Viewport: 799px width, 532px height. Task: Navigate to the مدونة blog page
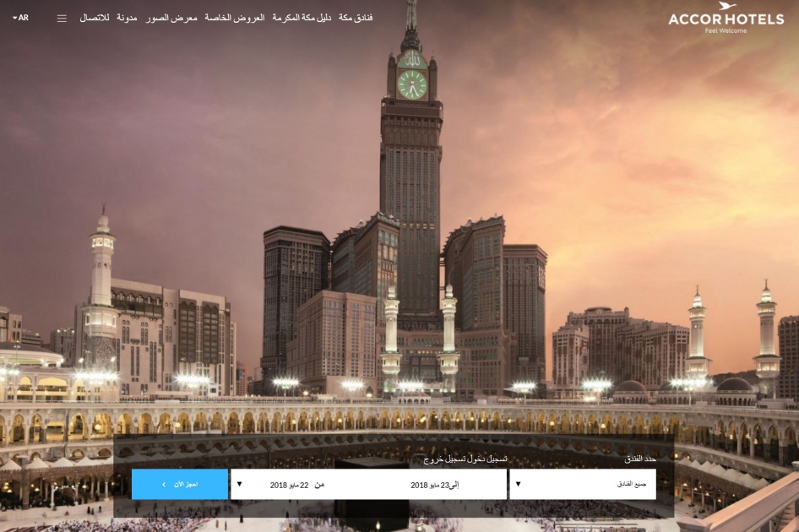pyautogui.click(x=127, y=18)
